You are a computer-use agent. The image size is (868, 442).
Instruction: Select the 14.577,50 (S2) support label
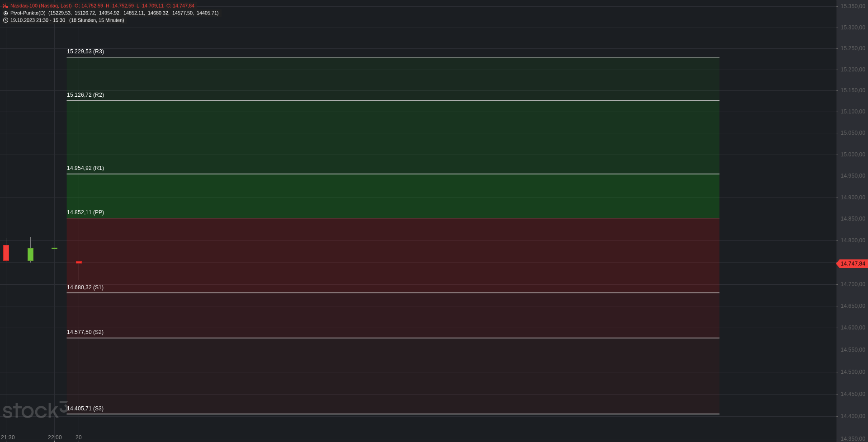[x=85, y=332]
